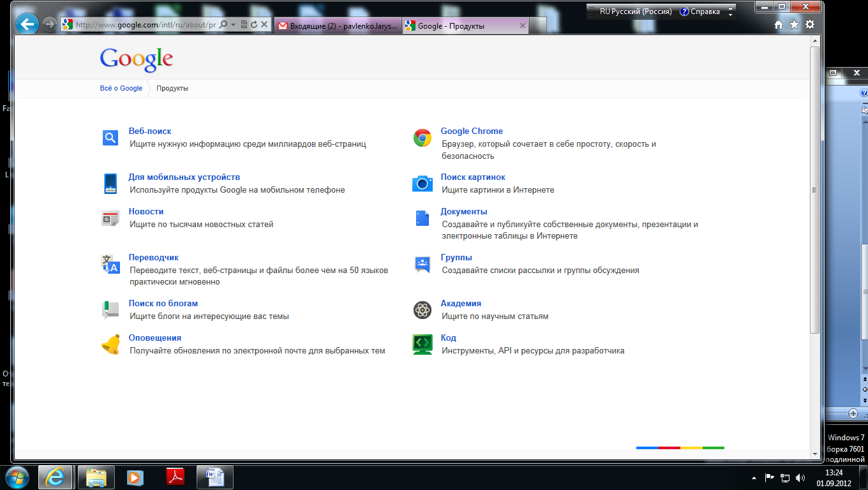
Task: Click the 'Справка' help button in language bar
Action: coord(700,11)
